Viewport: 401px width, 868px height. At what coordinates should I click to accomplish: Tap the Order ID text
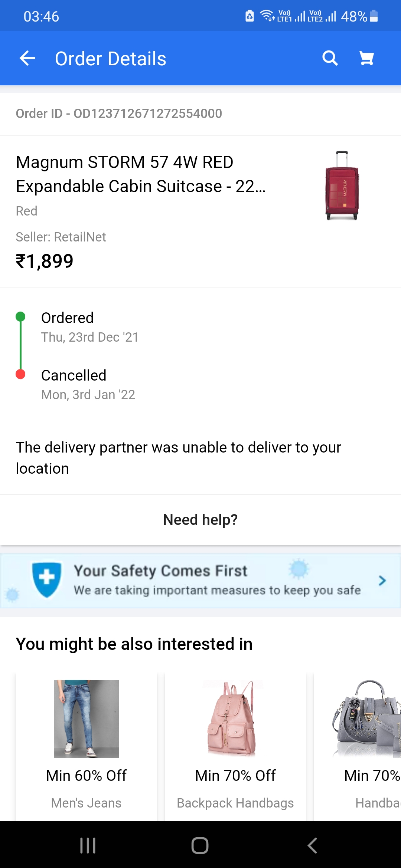(119, 114)
